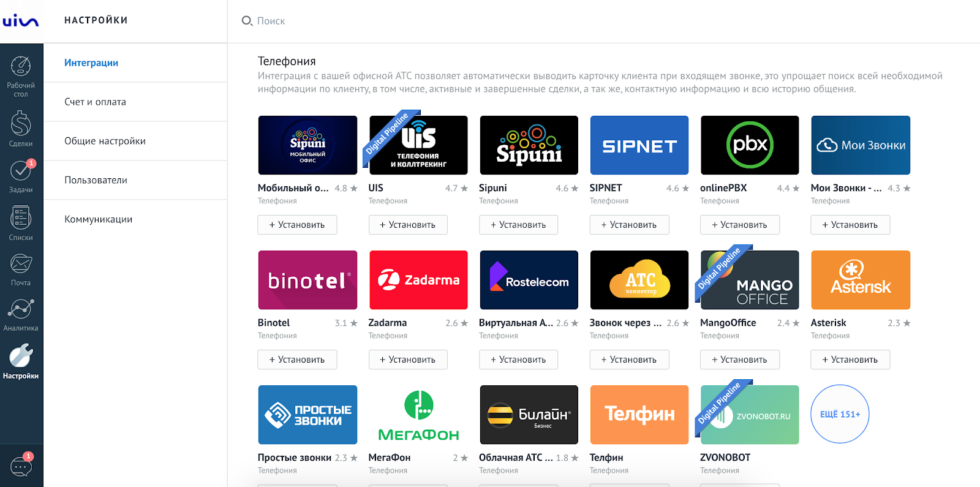Open the Телфин orange tile
The width and height of the screenshot is (980, 487).
(x=639, y=415)
